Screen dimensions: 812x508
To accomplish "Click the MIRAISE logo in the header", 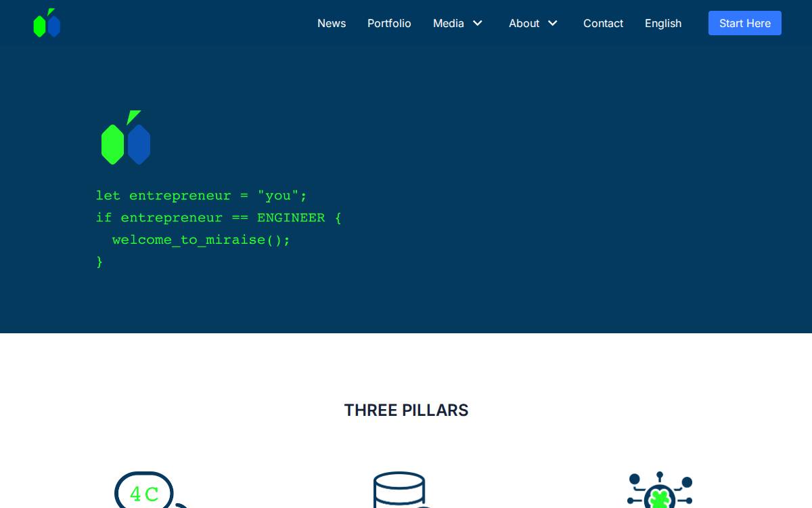I will coord(47,23).
